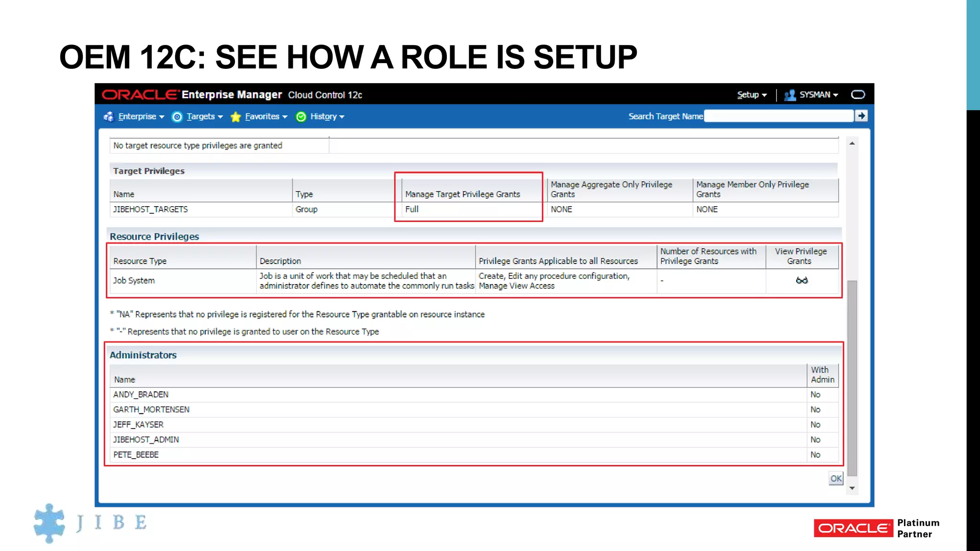The image size is (980, 551).
Task: Click No value for PETE_BEEBE With Admin
Action: point(815,455)
